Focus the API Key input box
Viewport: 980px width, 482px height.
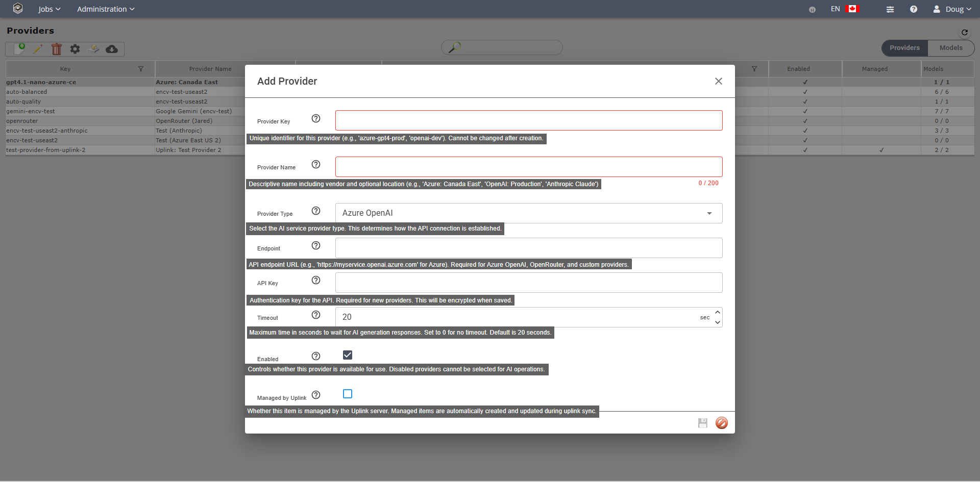point(528,283)
